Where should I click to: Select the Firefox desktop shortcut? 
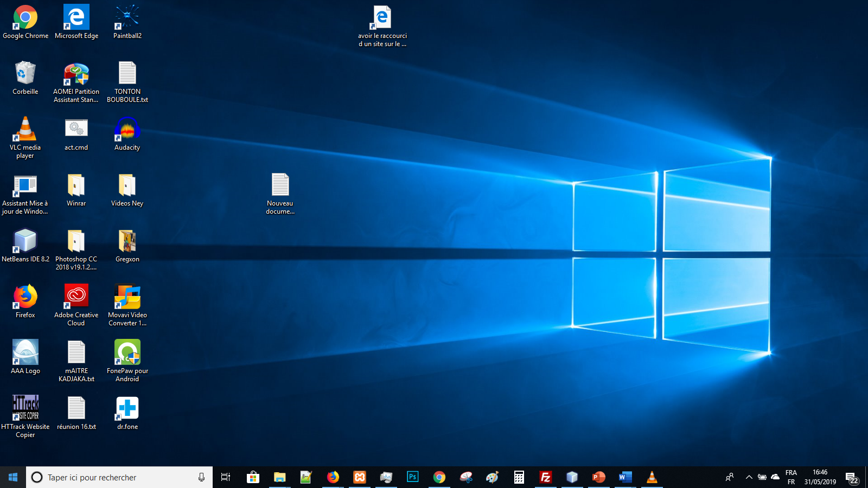[25, 301]
